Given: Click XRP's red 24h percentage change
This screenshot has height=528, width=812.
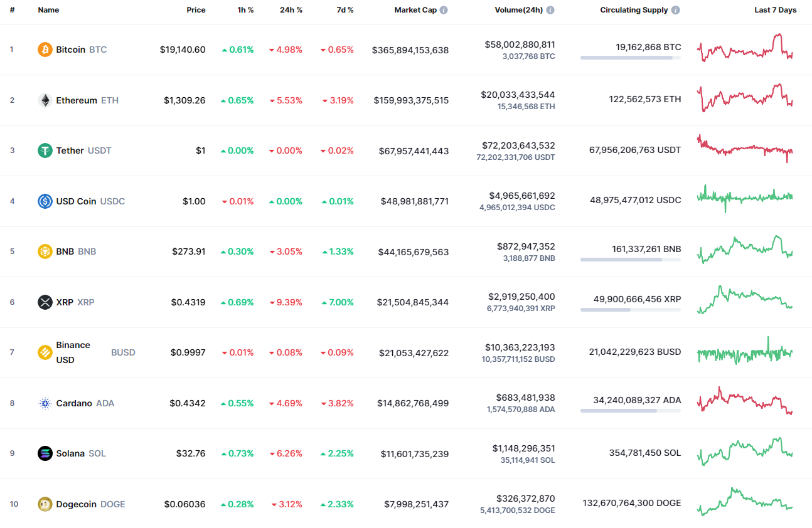Looking at the screenshot, I should 286,302.
